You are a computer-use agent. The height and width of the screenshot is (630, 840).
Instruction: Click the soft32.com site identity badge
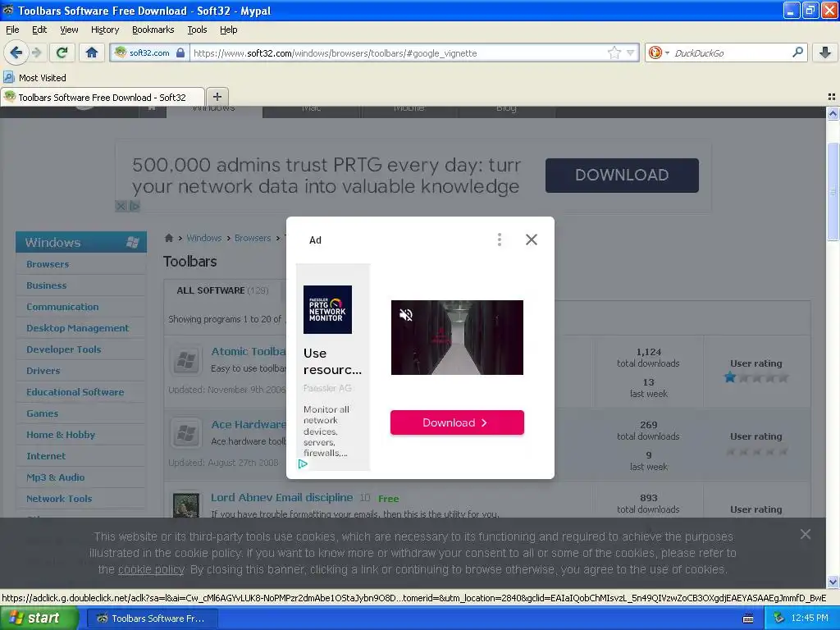tap(149, 52)
